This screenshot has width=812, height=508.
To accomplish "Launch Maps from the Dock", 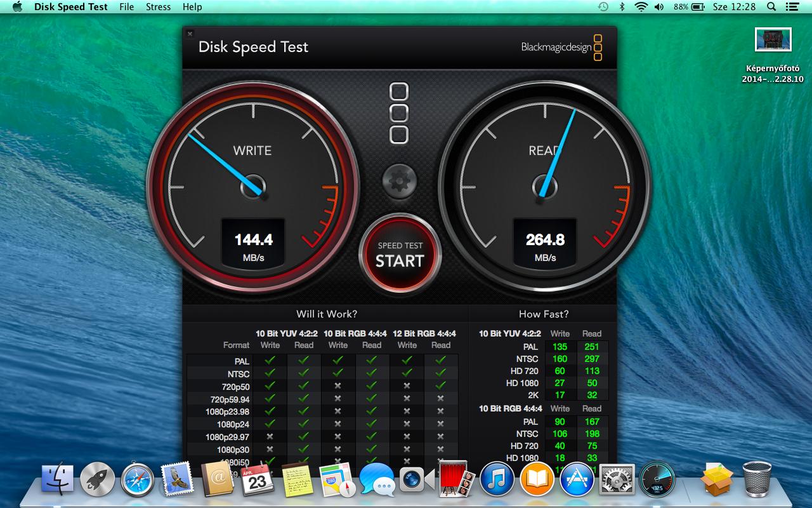I will (336, 479).
